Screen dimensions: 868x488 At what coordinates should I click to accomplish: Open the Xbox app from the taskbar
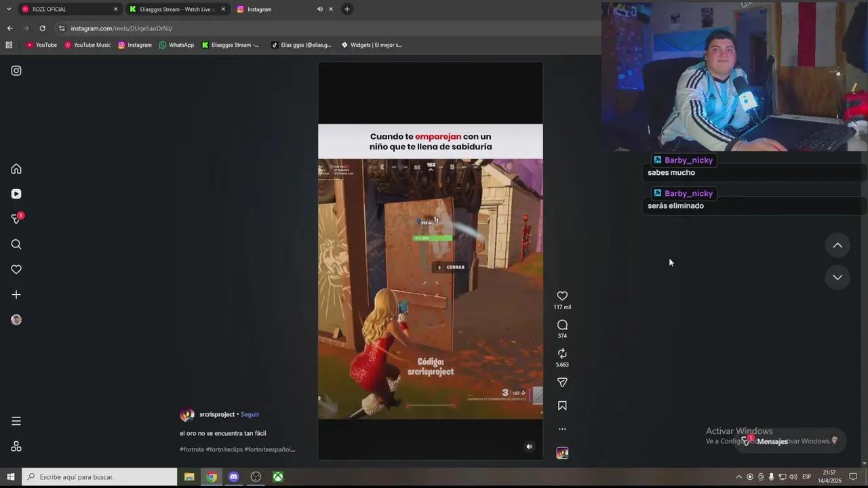point(278,476)
